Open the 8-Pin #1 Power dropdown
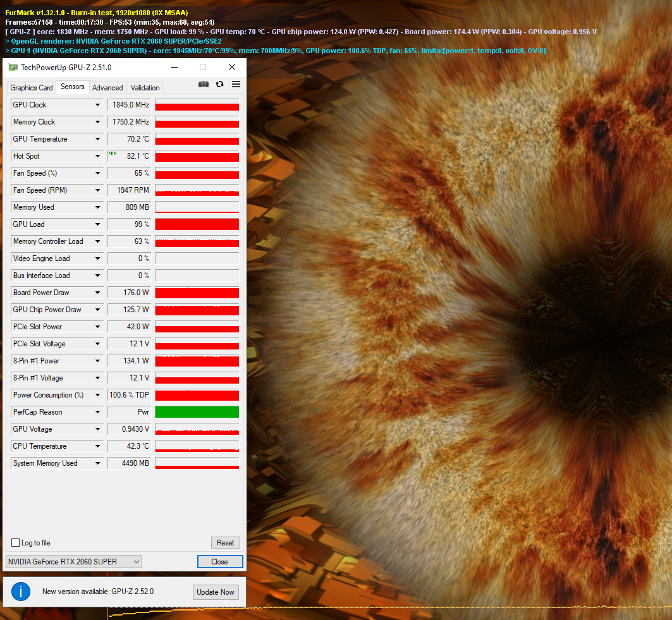This screenshot has height=620, width=672. click(98, 362)
